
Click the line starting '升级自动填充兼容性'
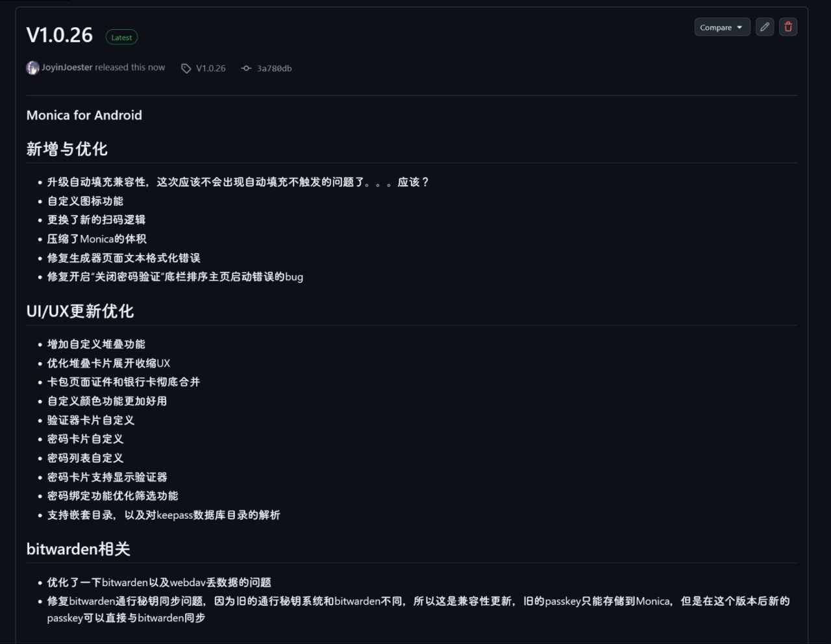tap(238, 182)
